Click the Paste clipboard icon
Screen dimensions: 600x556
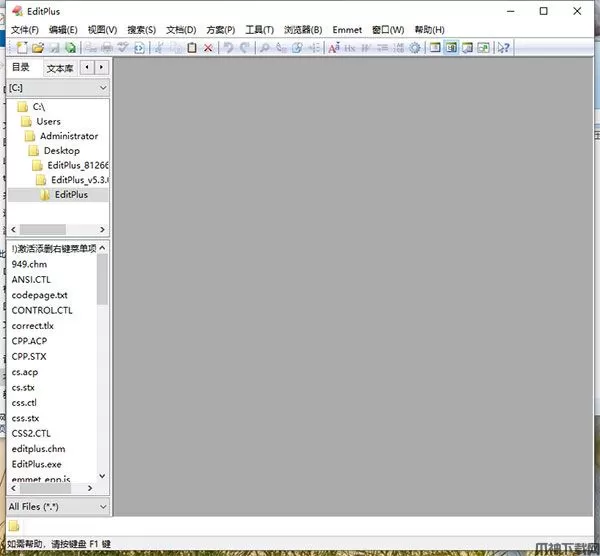click(x=192, y=48)
